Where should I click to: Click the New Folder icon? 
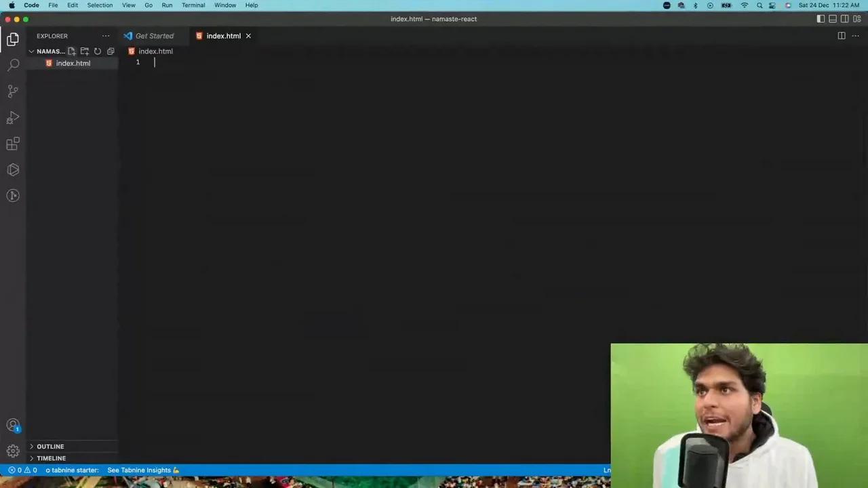point(84,51)
